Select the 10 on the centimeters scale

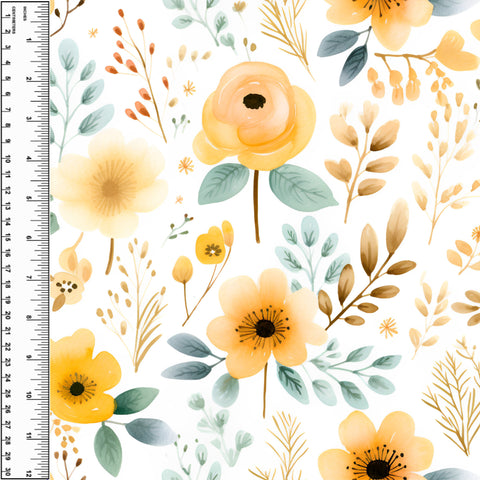(8, 159)
